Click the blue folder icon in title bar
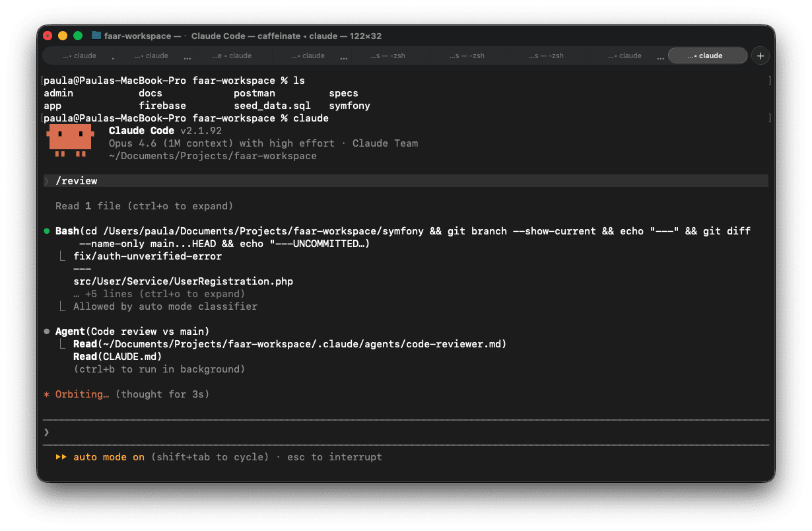The height and width of the screenshot is (531, 812). 95,36
